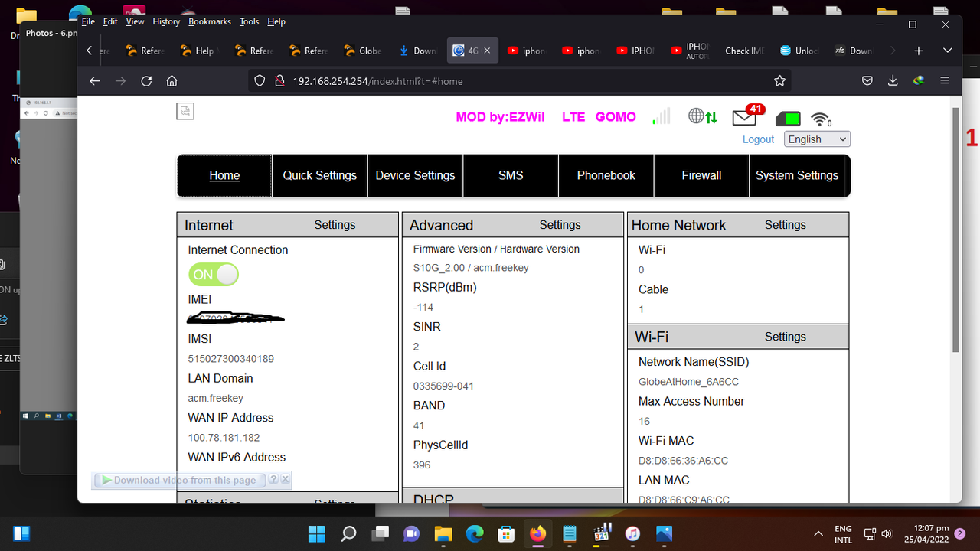Dismiss the Download video popup with its X
Screen dimensions: 980x551
(285, 479)
